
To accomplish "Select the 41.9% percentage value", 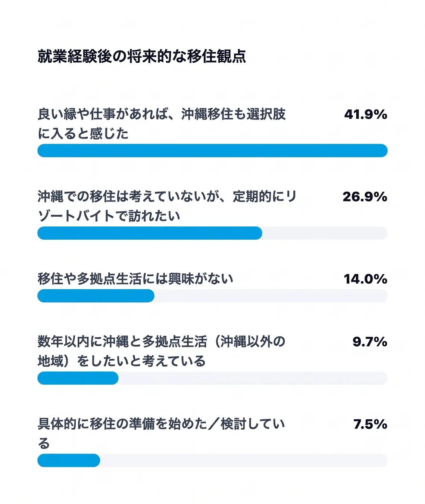I will (x=366, y=114).
